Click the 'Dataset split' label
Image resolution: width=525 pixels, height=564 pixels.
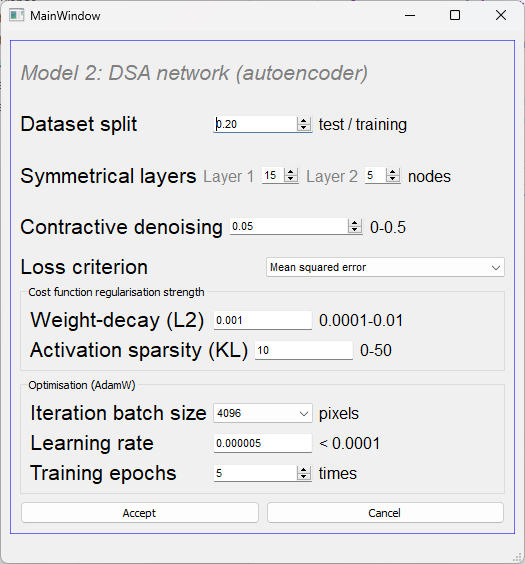pos(79,124)
